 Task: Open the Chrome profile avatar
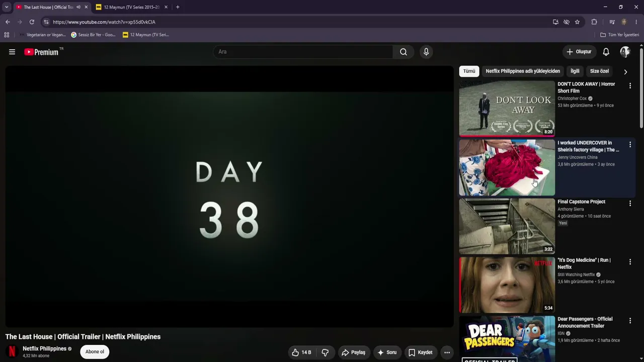[x=624, y=22]
